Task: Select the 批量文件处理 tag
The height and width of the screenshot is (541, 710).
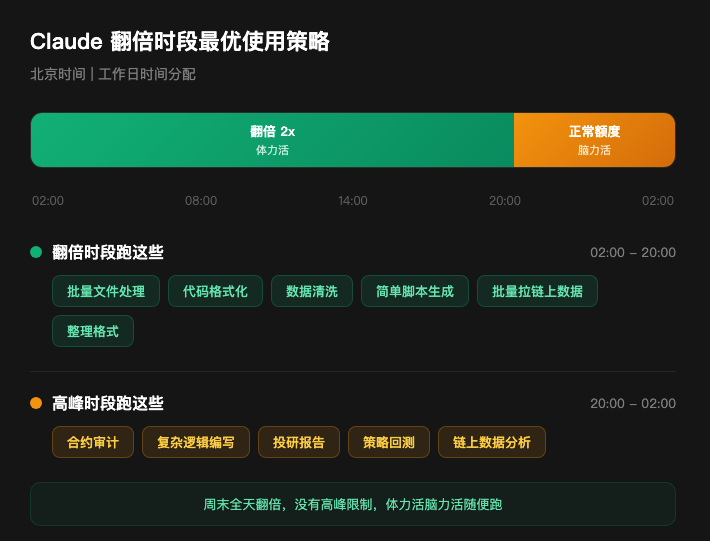Action: point(106,291)
